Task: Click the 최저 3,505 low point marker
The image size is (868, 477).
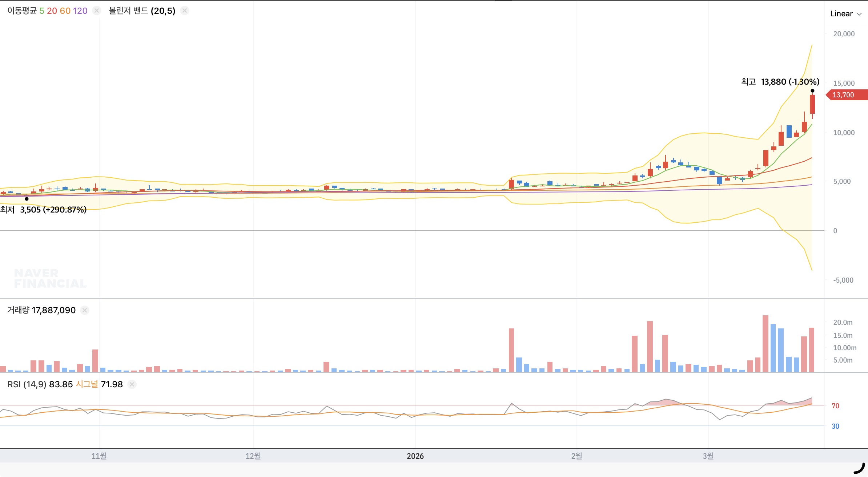Action: pyautogui.click(x=27, y=199)
